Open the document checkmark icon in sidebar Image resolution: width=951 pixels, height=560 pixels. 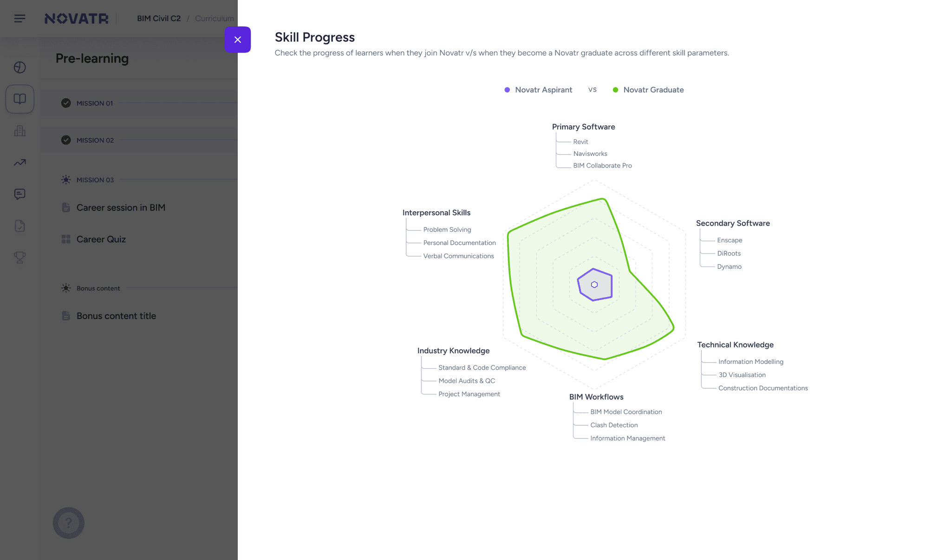coord(20,226)
